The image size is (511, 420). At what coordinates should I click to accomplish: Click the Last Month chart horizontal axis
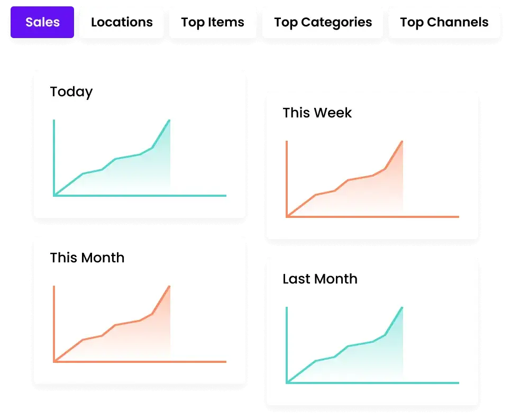(372, 383)
